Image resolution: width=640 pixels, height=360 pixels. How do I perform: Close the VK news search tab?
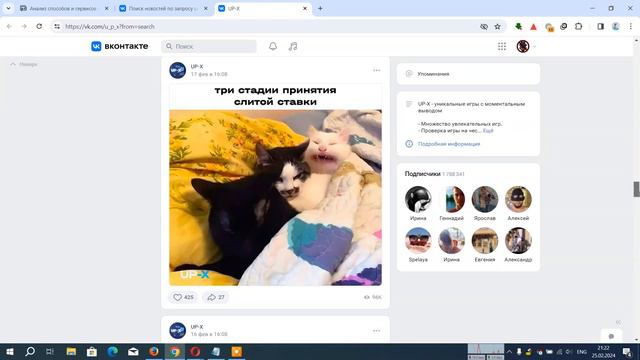(x=205, y=8)
